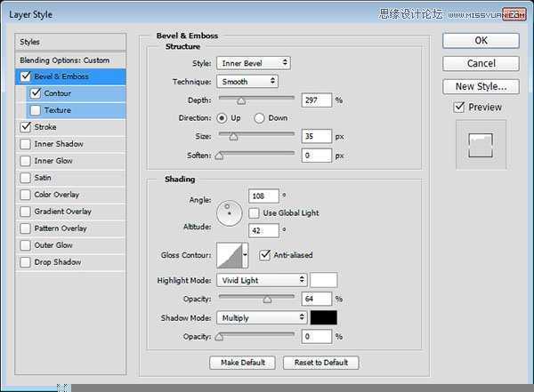The width and height of the screenshot is (534, 392).
Task: Toggle the Anti-aliased checkbox
Action: click(264, 255)
